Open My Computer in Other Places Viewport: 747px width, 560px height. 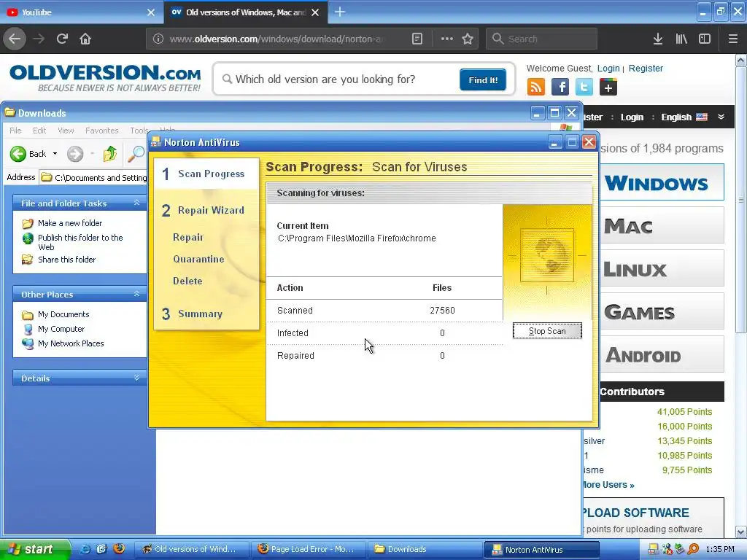click(x=61, y=329)
